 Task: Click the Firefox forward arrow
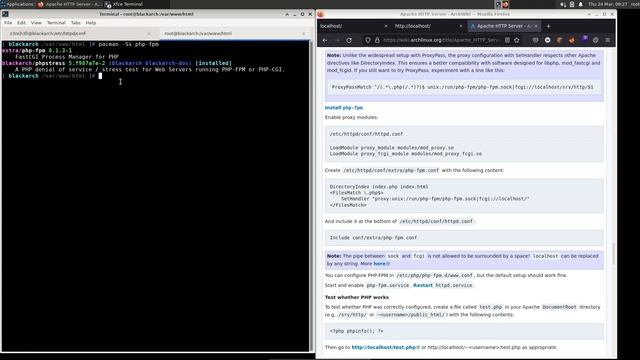tap(337, 40)
